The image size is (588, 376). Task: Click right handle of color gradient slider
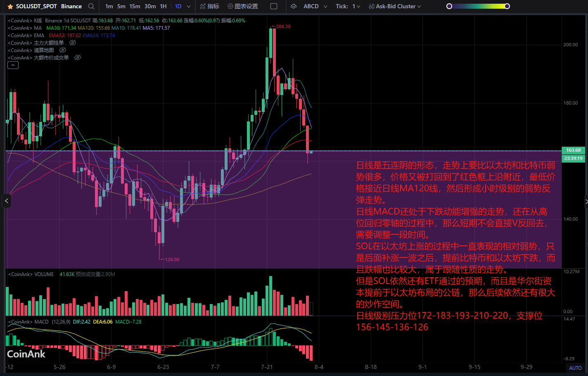point(507,6)
